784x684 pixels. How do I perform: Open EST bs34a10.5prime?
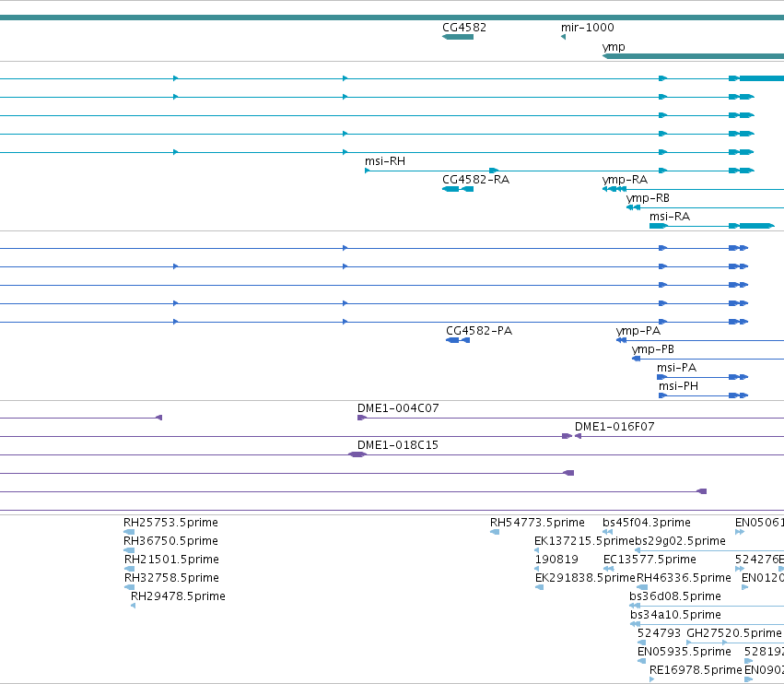pyautogui.click(x=675, y=616)
